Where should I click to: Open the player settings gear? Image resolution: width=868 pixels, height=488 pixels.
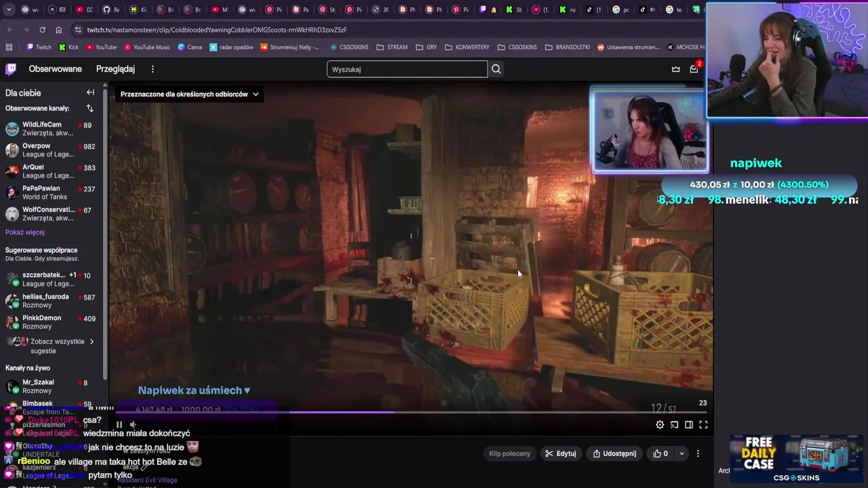[x=660, y=425]
